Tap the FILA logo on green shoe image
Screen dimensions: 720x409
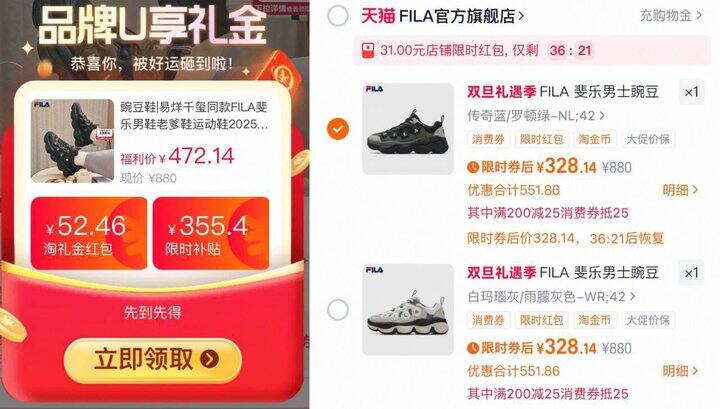tap(374, 89)
